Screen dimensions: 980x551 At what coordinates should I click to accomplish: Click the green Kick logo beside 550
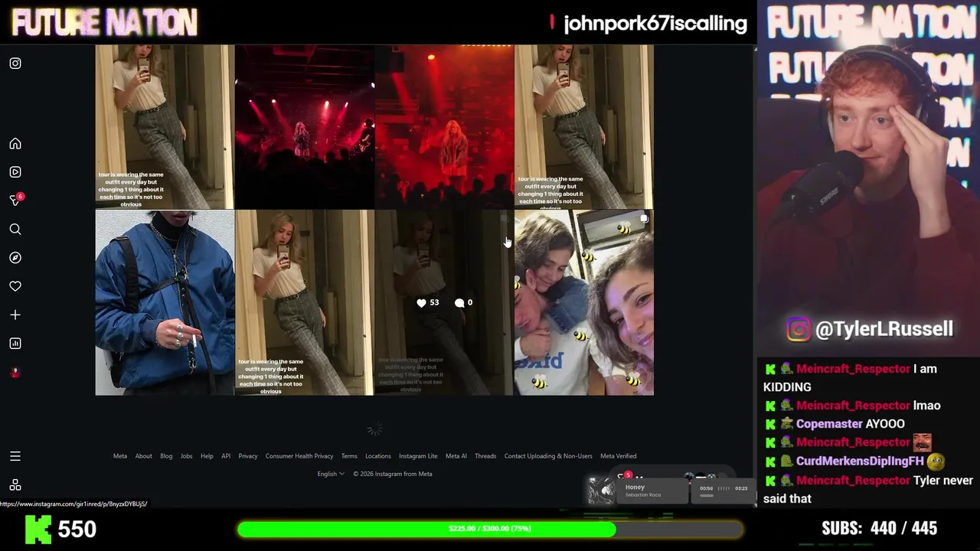(38, 529)
